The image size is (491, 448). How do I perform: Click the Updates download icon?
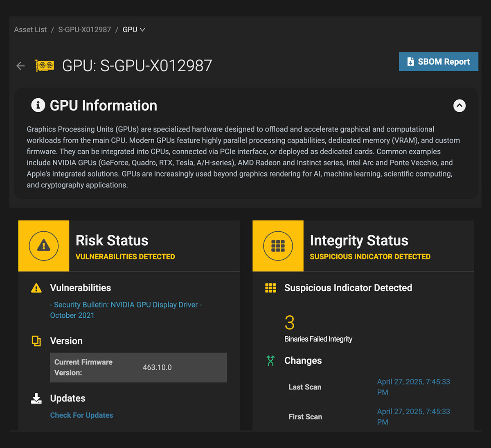(36, 398)
